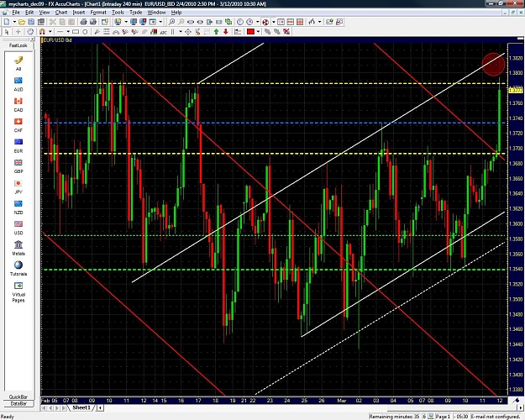Viewport: 525px width, 420px height.
Task: Select the hand pan tool
Action: pyautogui.click(x=30, y=31)
